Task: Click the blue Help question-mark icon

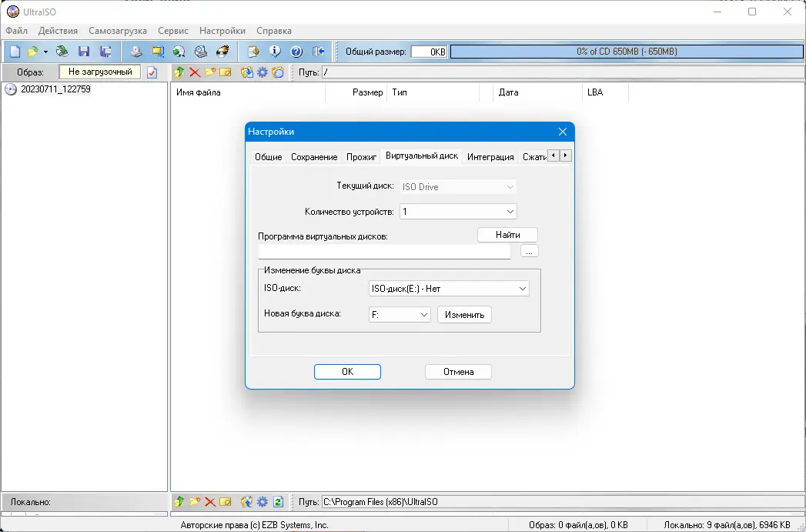Action: click(x=296, y=52)
